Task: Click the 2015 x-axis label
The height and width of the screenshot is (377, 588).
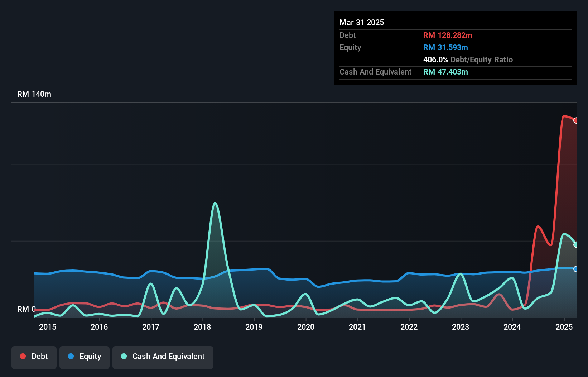Action: click(48, 327)
